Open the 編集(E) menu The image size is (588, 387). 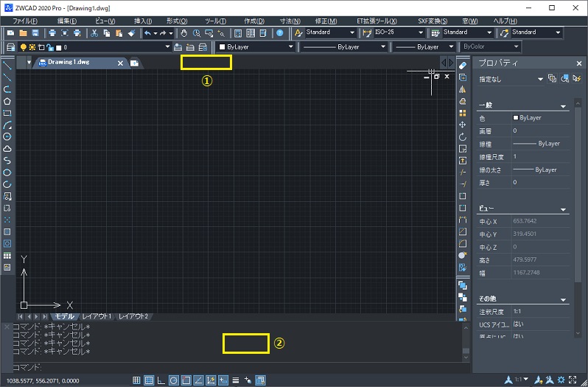coord(67,21)
